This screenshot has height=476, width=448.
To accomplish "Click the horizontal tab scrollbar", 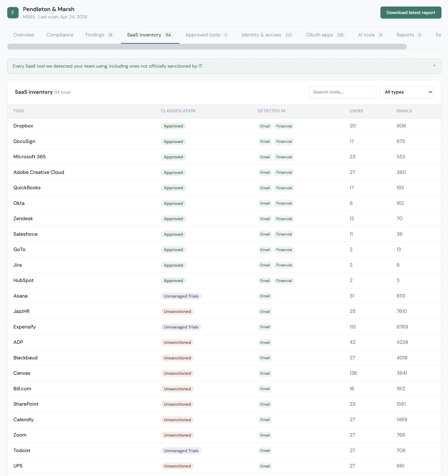I will (207, 47).
